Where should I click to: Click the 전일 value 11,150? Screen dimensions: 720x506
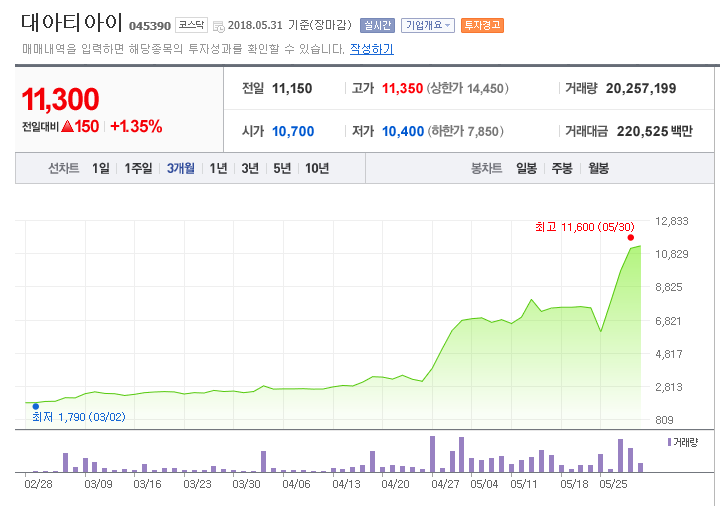click(292, 88)
